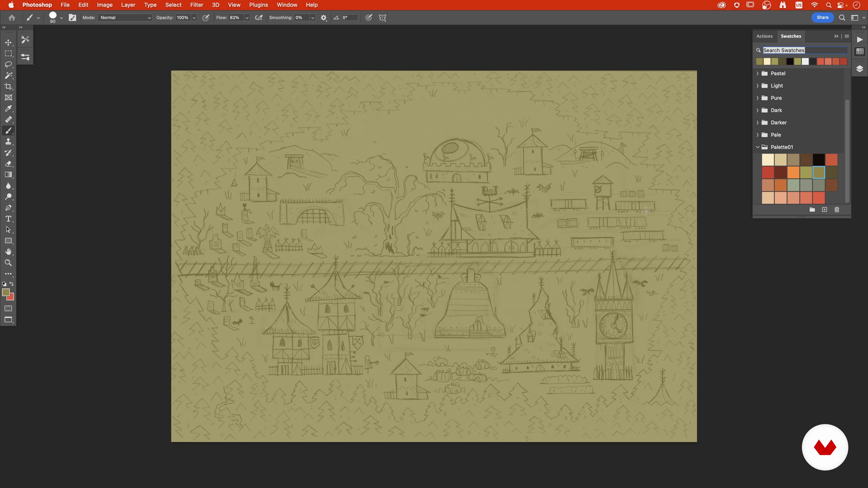Image resolution: width=868 pixels, height=488 pixels.
Task: Select the Eyedropper tool
Action: [8, 108]
